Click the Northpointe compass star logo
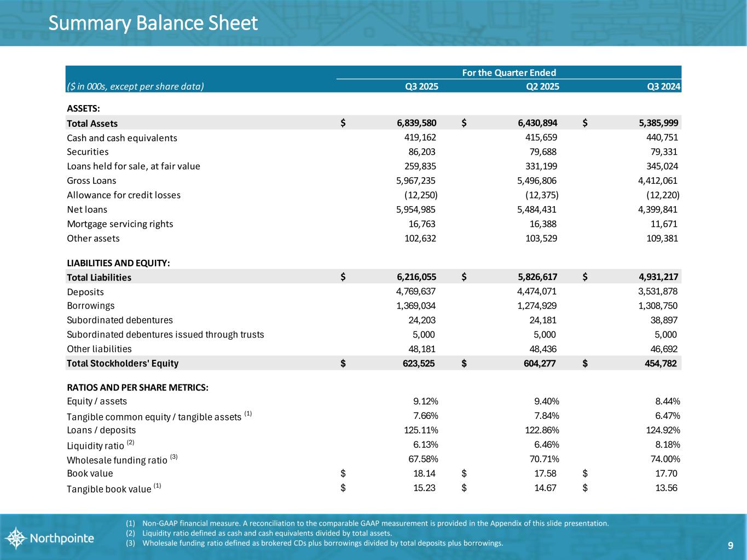The image size is (747, 560). click(16, 538)
